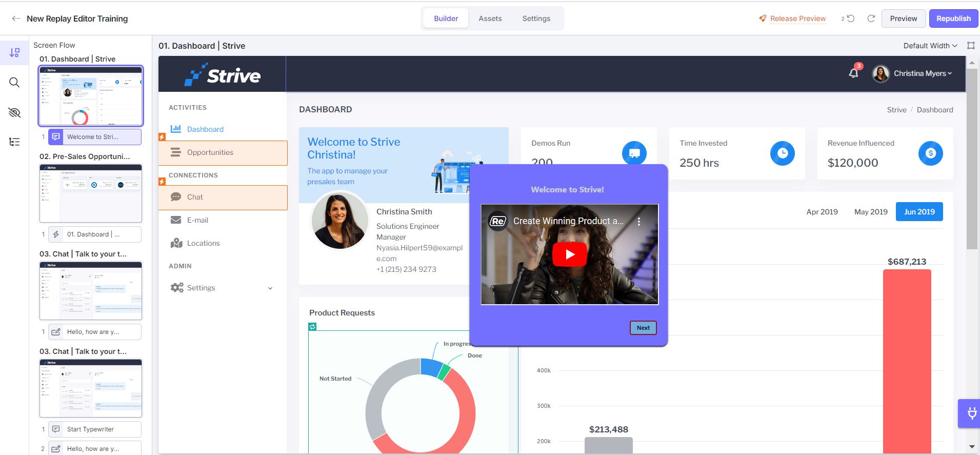Select the May 2019 chart tab
This screenshot has width=980, height=455.
871,212
